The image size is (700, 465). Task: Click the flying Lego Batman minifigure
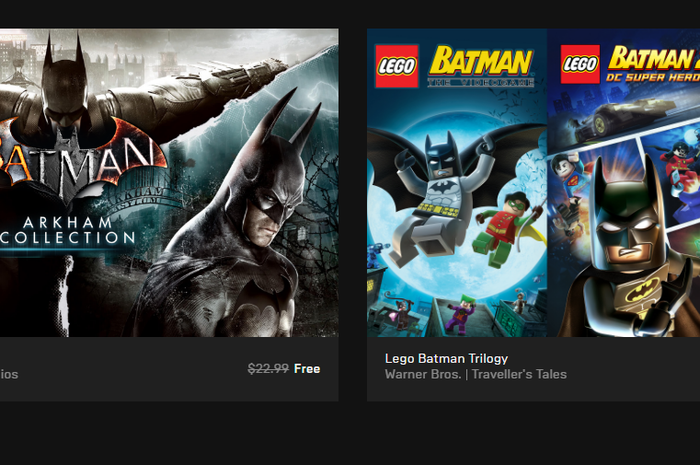(x=442, y=196)
